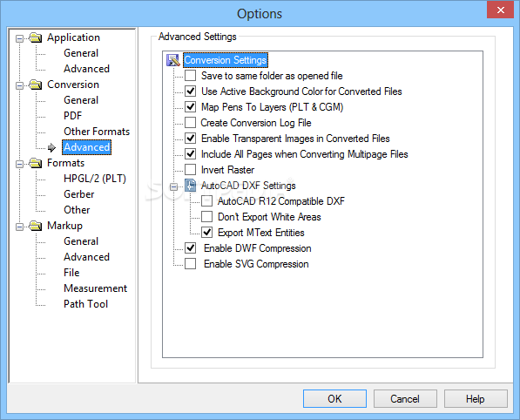
Task: Enable Save to same folder as opened file
Action: pyautogui.click(x=191, y=76)
